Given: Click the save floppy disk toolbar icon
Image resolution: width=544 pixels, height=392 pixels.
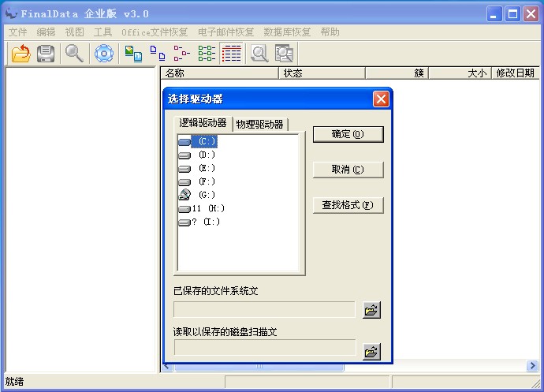Looking at the screenshot, I should pos(46,54).
